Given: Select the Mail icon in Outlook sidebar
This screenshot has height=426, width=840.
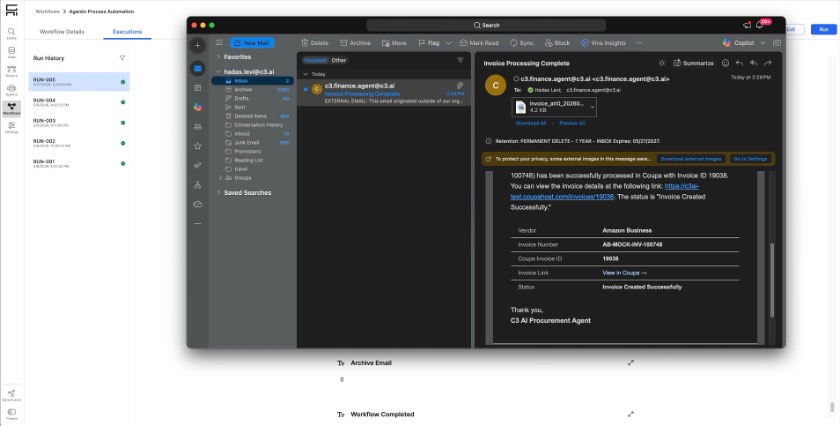Looking at the screenshot, I should [198, 68].
